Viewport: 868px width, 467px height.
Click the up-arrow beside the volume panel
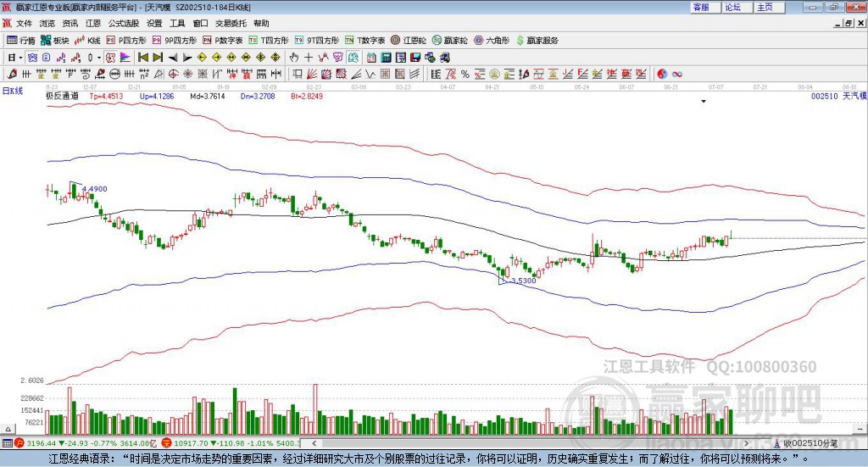tap(8, 429)
